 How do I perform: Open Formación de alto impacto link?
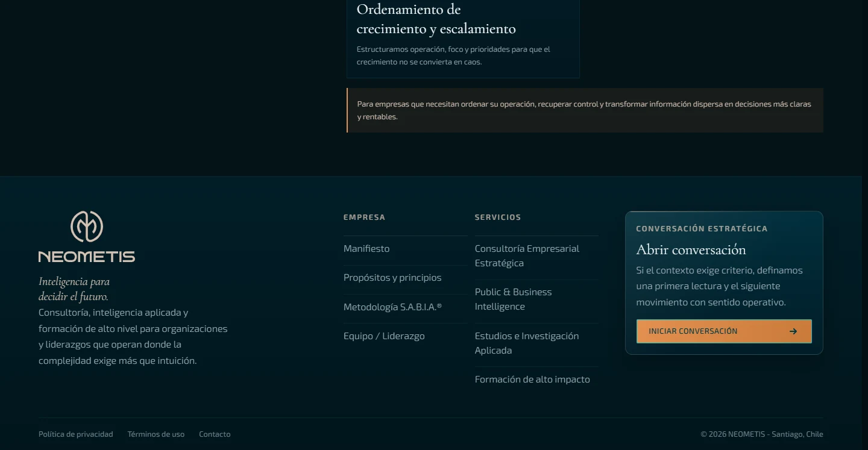tap(532, 380)
